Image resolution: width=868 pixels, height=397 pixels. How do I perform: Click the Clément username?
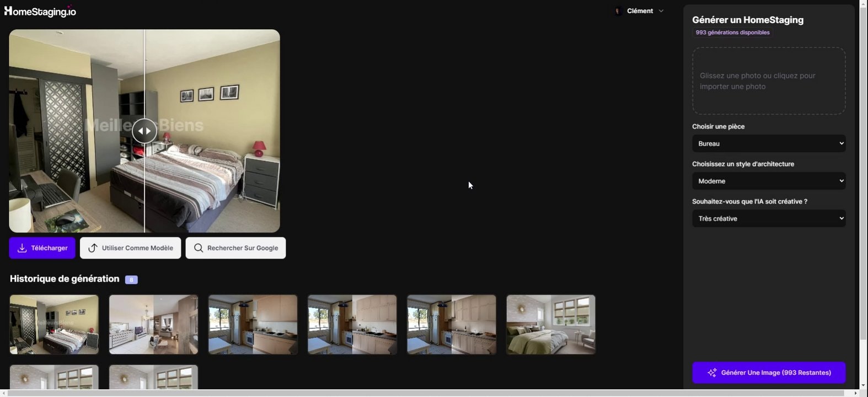point(640,11)
